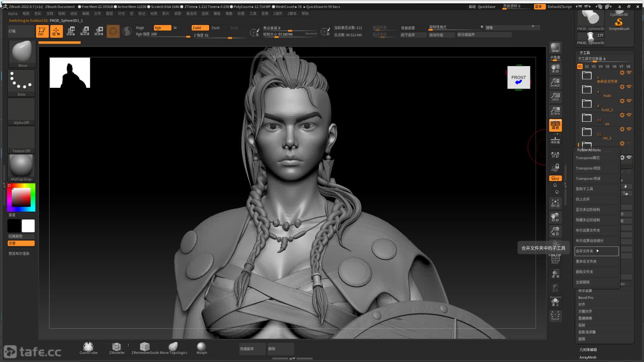
Task: Expand the 布尔运算 section
Action: point(585,291)
